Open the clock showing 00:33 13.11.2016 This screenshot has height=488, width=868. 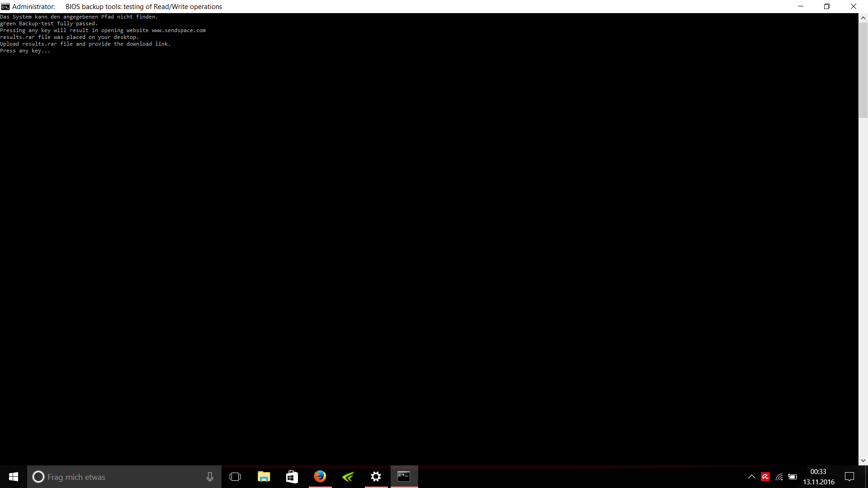click(818, 477)
